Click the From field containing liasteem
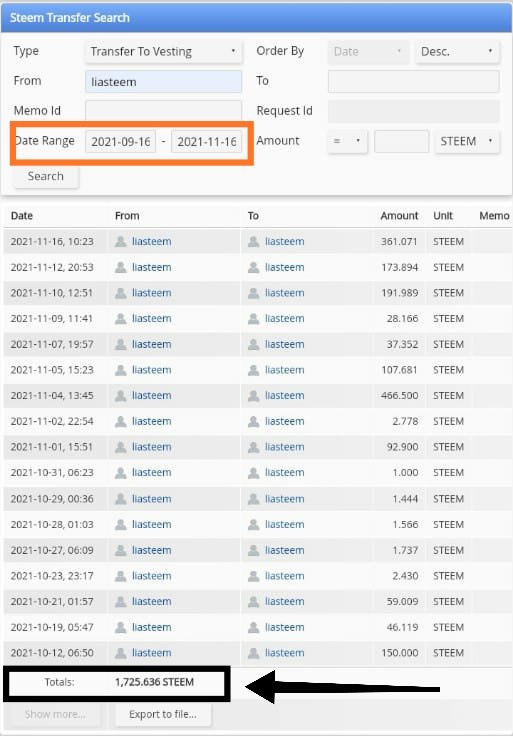 pos(163,82)
